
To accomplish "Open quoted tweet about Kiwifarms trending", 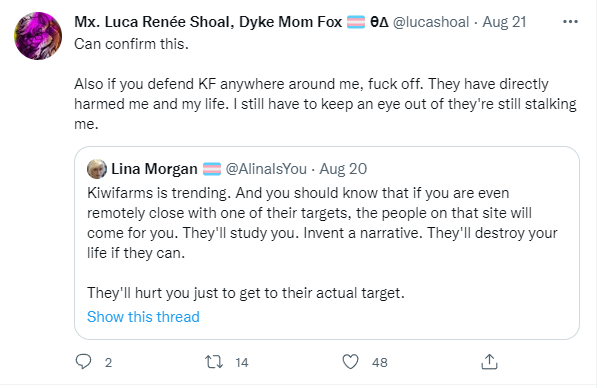I will (x=327, y=243).
